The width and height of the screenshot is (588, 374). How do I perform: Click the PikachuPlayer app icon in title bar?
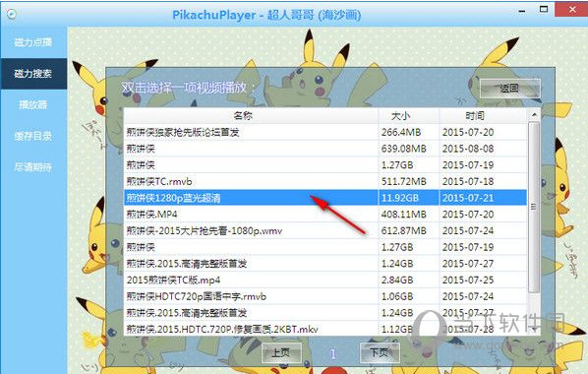click(x=12, y=14)
